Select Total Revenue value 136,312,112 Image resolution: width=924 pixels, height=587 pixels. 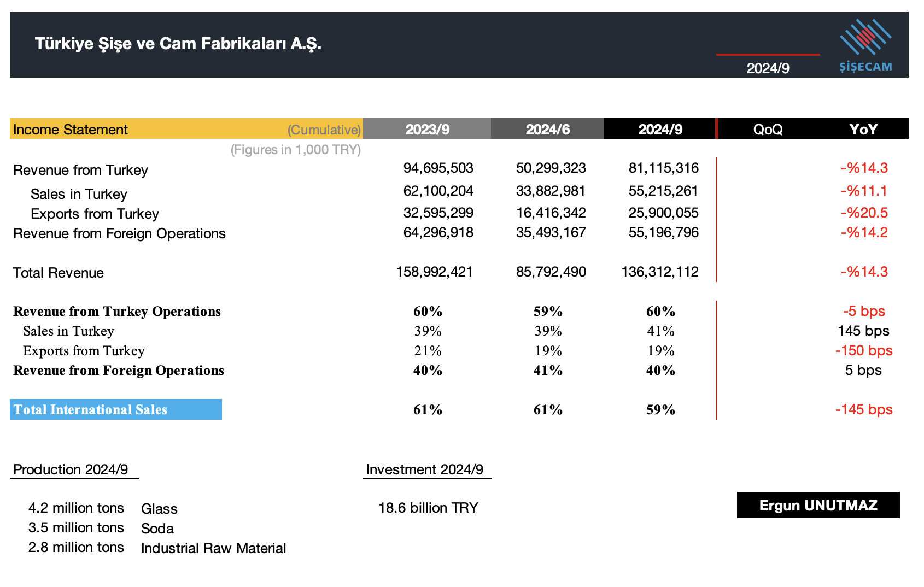659,272
